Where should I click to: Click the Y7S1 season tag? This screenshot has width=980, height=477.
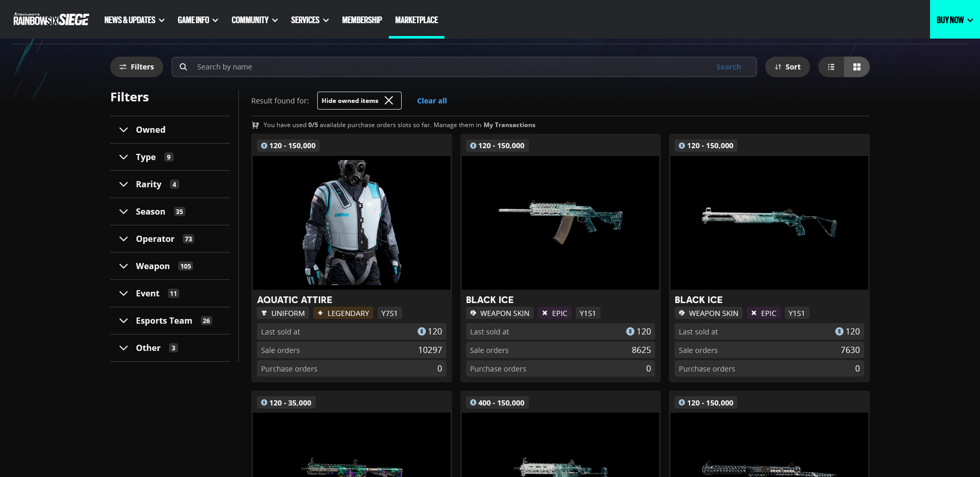tap(389, 313)
